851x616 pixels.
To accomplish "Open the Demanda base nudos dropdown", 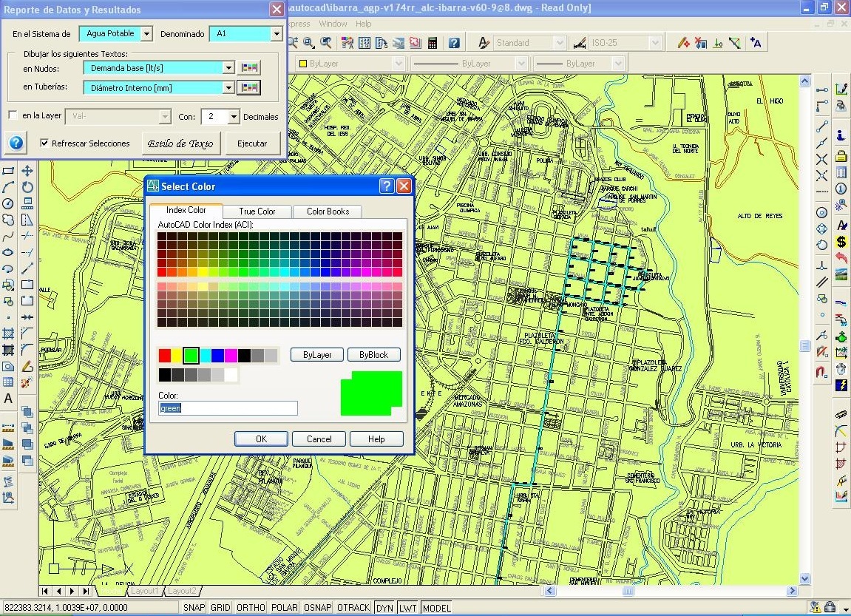I will tap(228, 68).
